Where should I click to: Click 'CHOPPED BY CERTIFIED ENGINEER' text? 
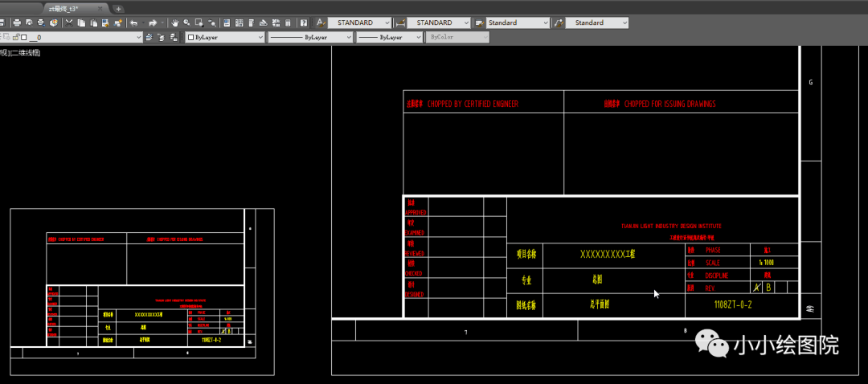(x=473, y=104)
